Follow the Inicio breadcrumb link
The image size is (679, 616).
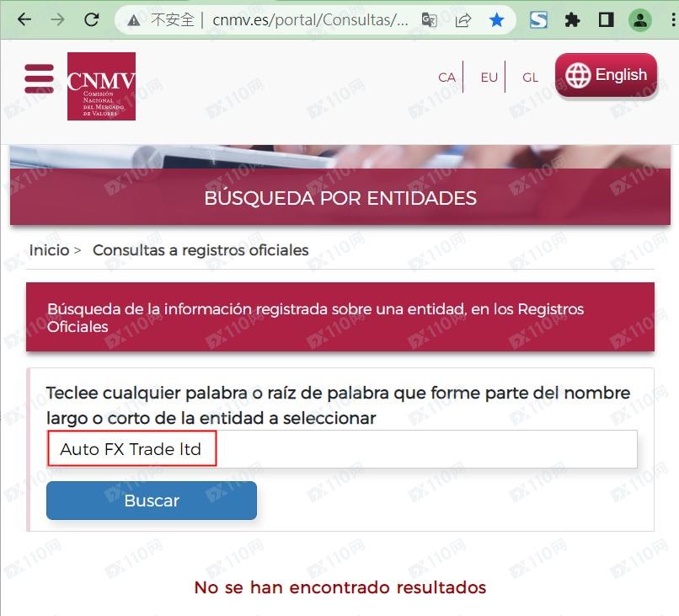point(49,250)
